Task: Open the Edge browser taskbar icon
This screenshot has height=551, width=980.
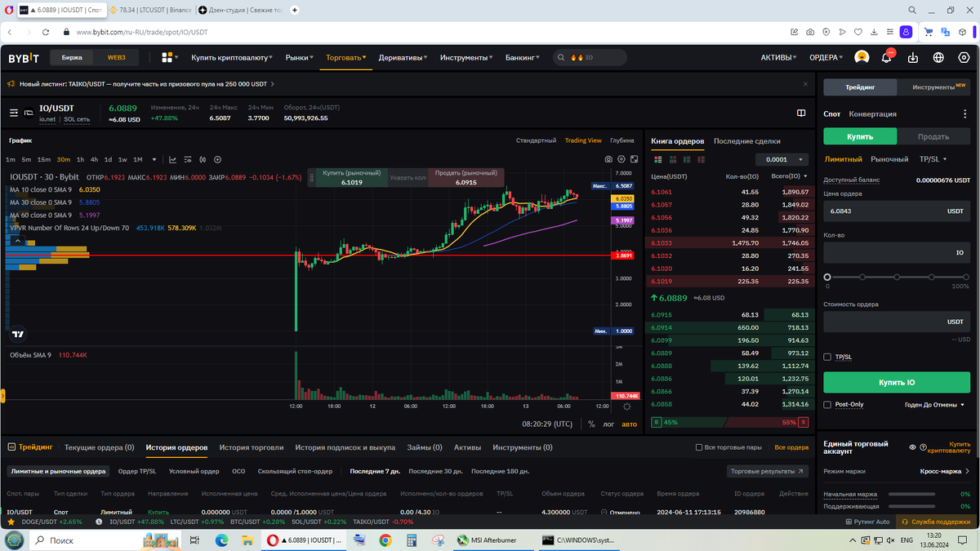Action: [221, 540]
